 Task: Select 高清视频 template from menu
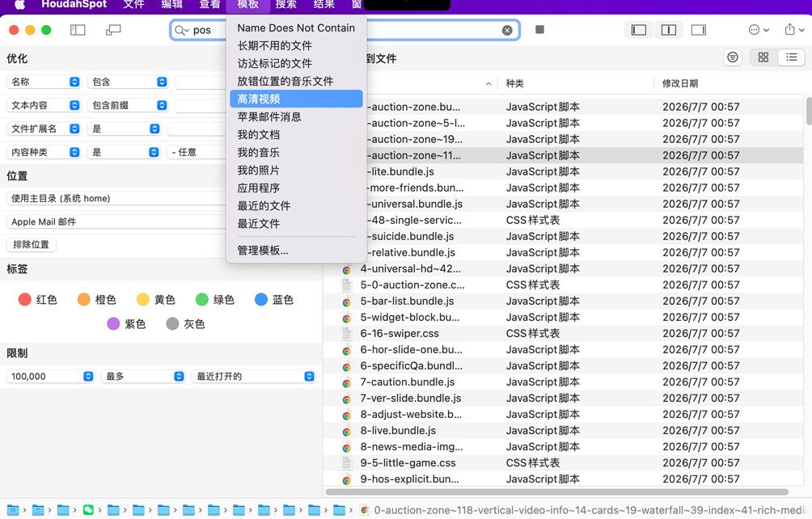tap(296, 99)
